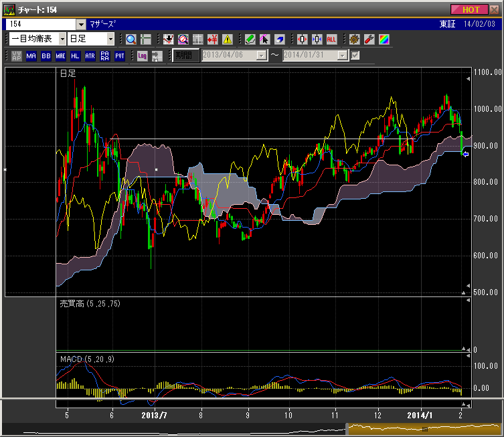Screen dimensions: 504x437
Task: Expand the stock code 154 dropdown
Action: click(80, 23)
